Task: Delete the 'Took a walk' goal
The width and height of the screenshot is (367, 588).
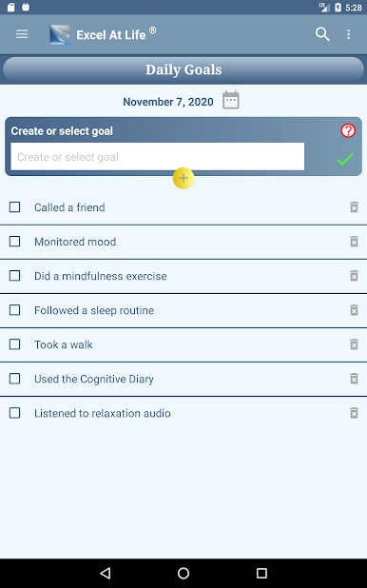Action: tap(354, 344)
